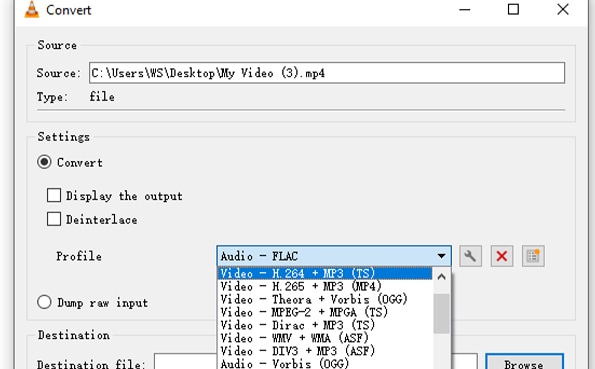Select Video - WMV + WMA (ASF)
The width and height of the screenshot is (595, 369).
tap(325, 338)
